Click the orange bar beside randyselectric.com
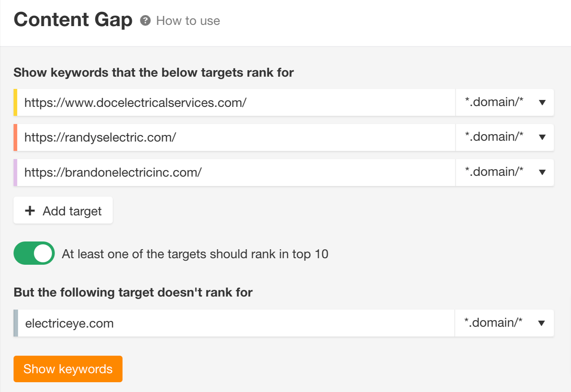 tap(16, 137)
